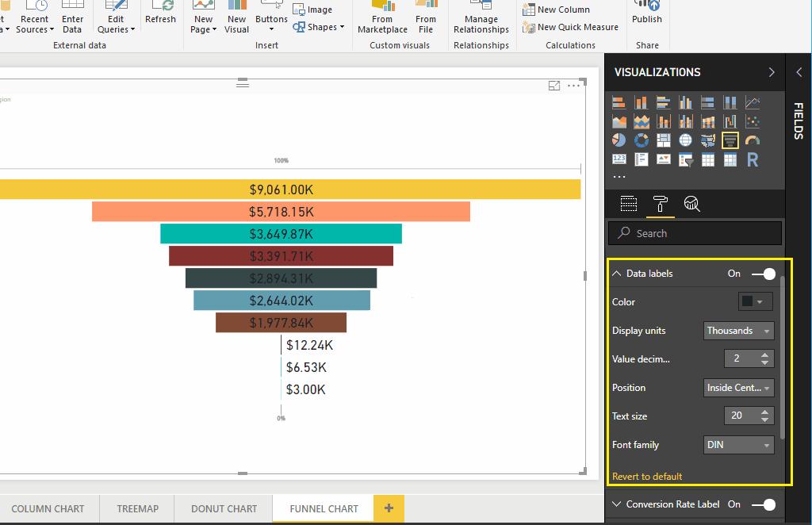Select the Treemap visualization icon

(665, 140)
